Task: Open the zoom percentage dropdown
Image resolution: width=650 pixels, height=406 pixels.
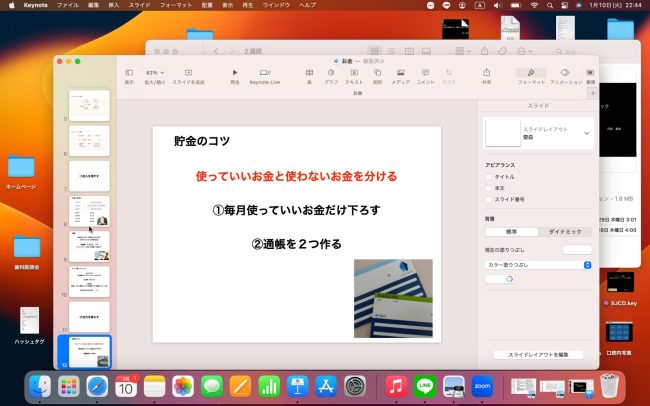Action: [x=154, y=73]
